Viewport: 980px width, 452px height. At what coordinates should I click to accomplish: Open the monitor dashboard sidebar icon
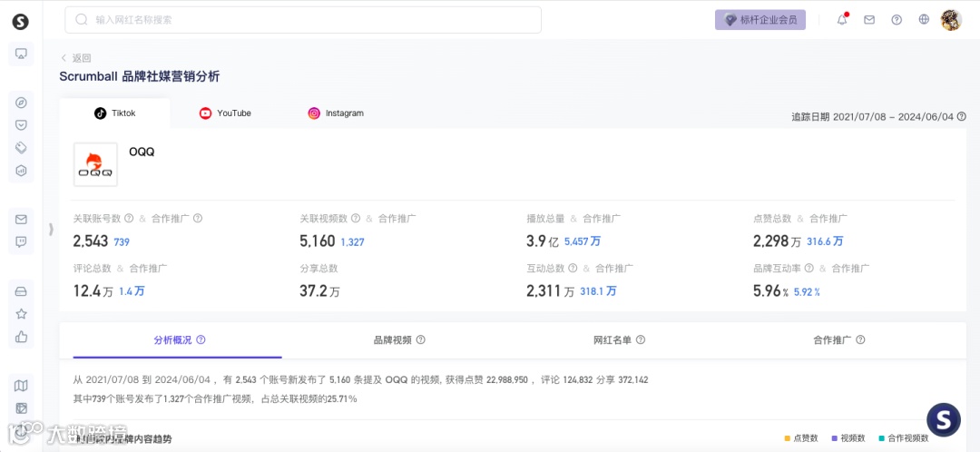[x=21, y=54]
